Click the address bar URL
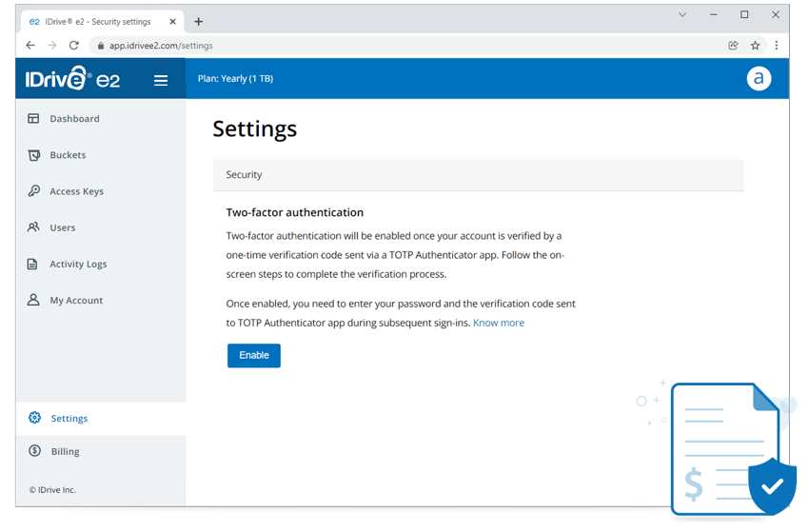This screenshot has width=809, height=532. [161, 46]
